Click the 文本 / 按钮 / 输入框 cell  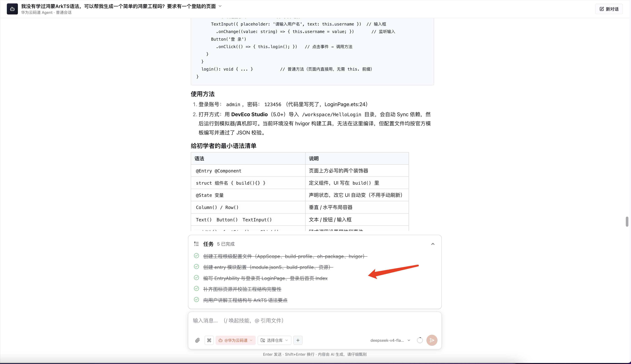(x=357, y=220)
